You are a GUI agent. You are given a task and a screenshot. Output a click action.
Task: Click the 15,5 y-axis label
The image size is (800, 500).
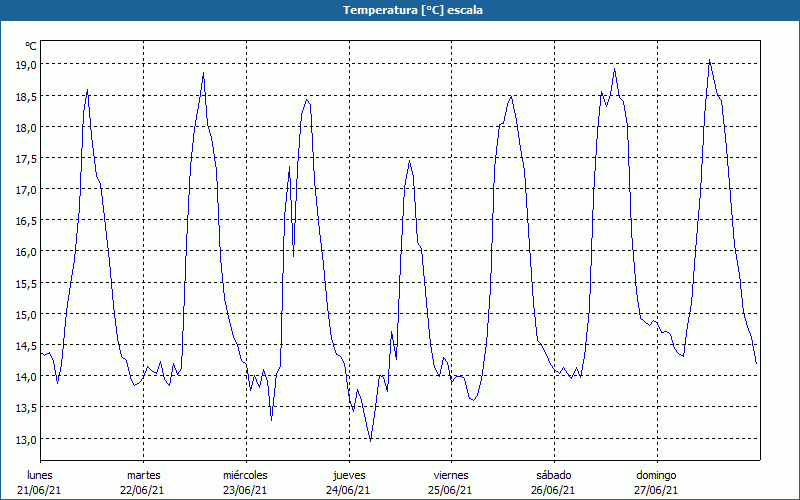tap(26, 284)
